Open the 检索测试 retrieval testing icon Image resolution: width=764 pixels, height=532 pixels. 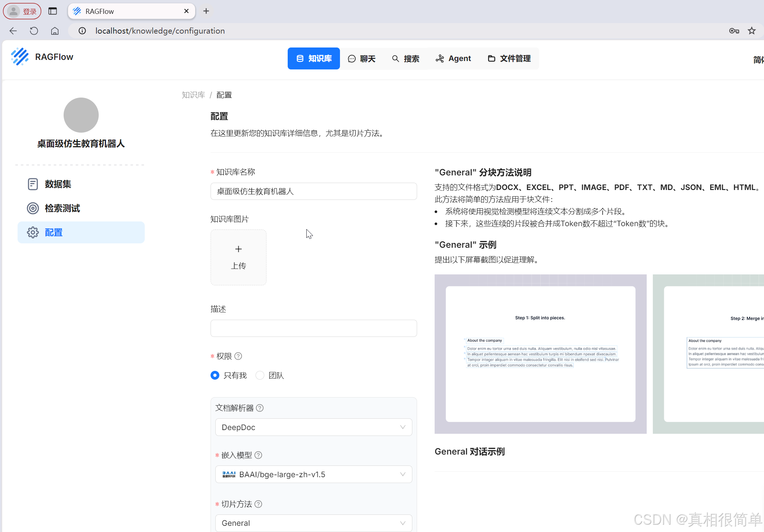click(33, 208)
